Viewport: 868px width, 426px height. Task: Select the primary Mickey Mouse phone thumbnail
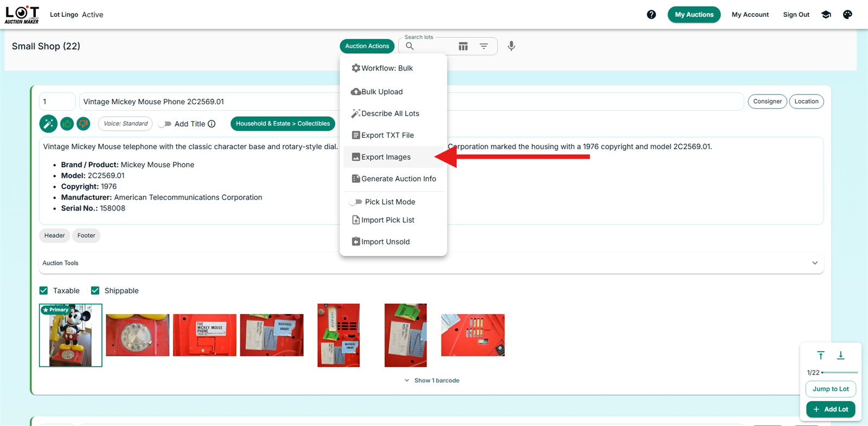pos(71,335)
